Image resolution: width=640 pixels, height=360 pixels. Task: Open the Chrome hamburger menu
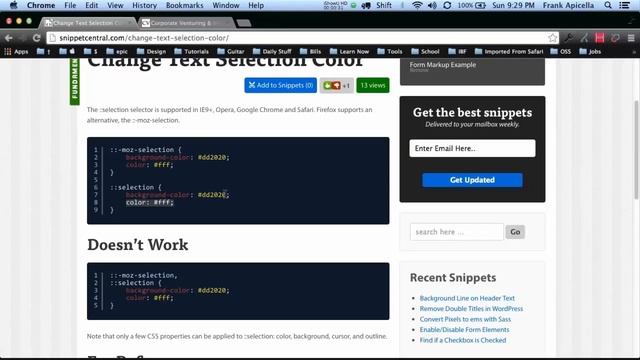point(631,38)
